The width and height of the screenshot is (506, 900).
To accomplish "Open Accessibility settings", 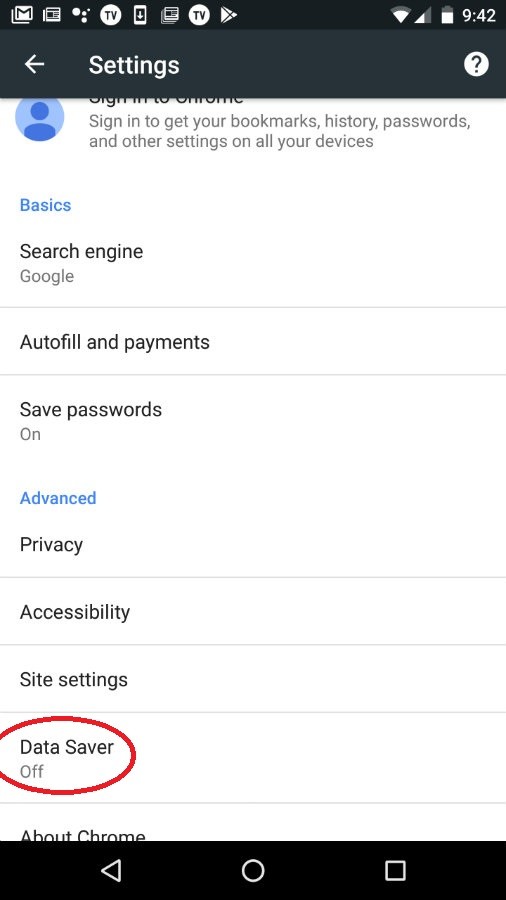I will (253, 611).
